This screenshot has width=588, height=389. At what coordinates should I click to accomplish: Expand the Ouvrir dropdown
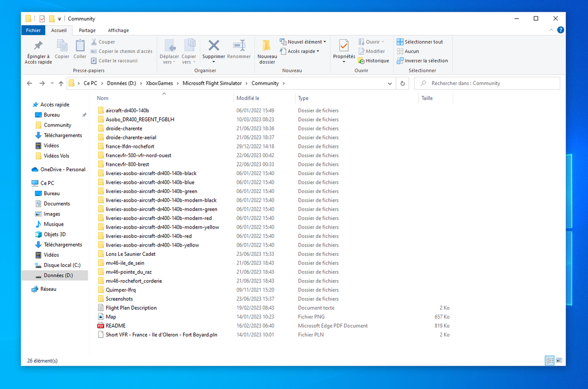pyautogui.click(x=372, y=42)
